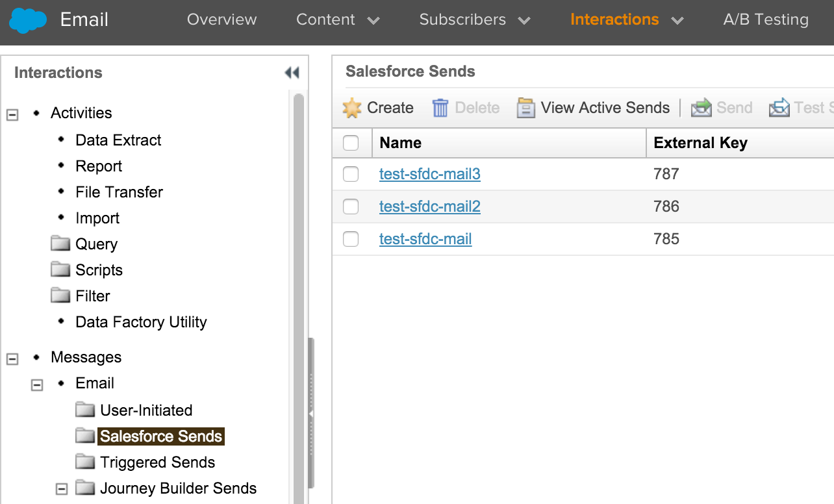Open the A/B Testing tab
This screenshot has width=834, height=504.
click(766, 19)
